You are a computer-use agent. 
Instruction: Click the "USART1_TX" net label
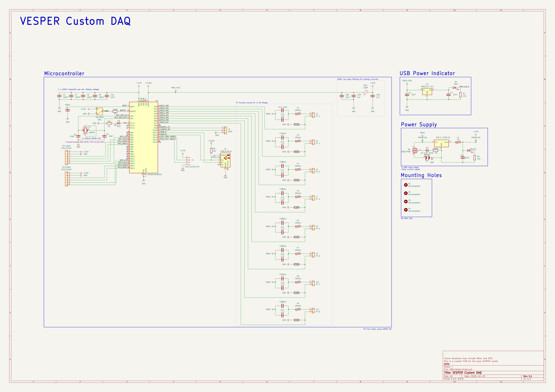[165, 127]
